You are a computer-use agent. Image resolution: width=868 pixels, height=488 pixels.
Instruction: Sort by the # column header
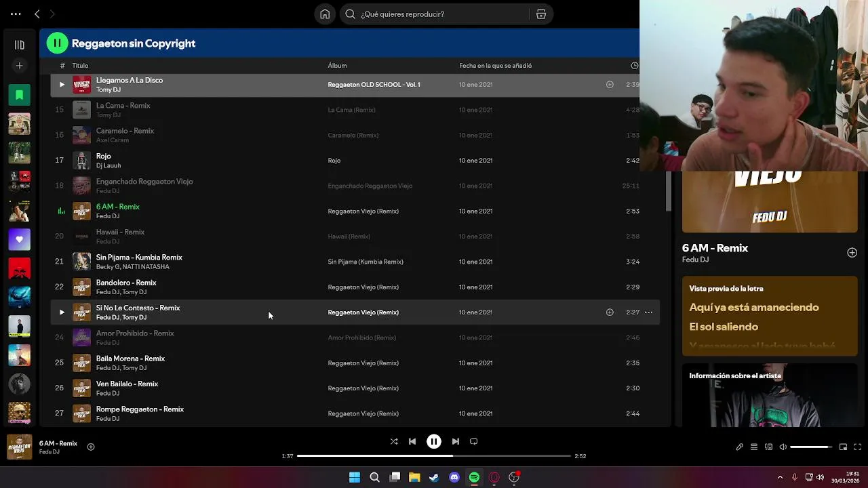(x=62, y=66)
